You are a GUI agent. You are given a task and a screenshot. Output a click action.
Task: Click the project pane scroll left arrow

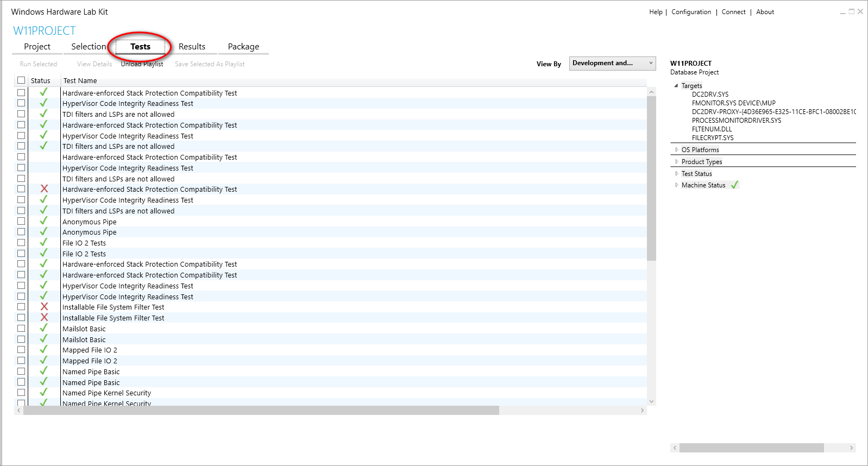point(675,448)
